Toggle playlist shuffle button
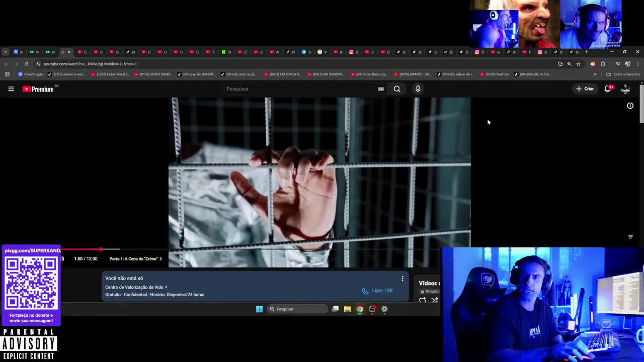 click(x=435, y=300)
